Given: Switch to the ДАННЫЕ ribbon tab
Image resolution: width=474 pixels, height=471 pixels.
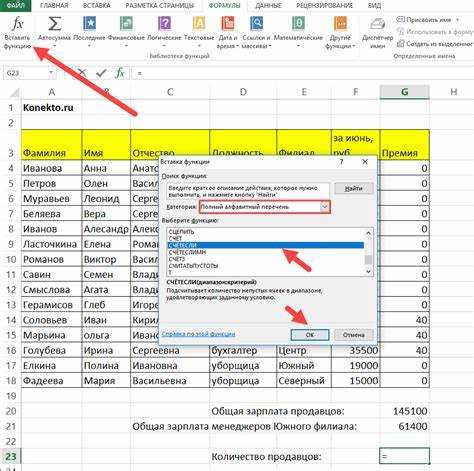Looking at the screenshot, I should click(x=268, y=5).
